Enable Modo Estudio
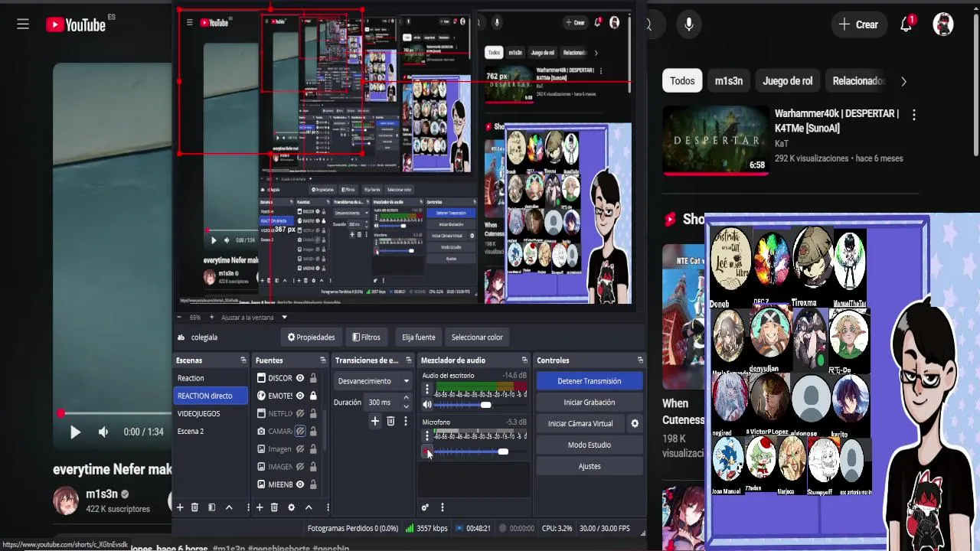 click(589, 445)
